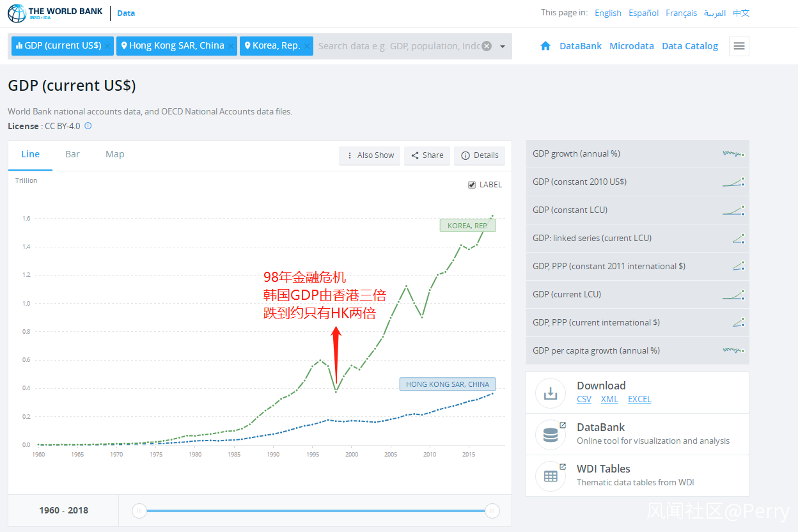Click the blue year range slider track
798x532 pixels.
coord(315,510)
